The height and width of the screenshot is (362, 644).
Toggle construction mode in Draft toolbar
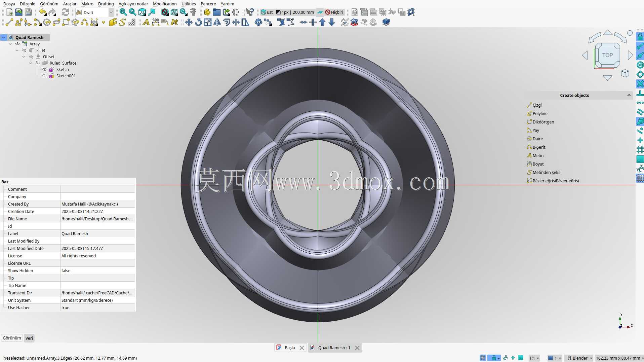pos(320,12)
